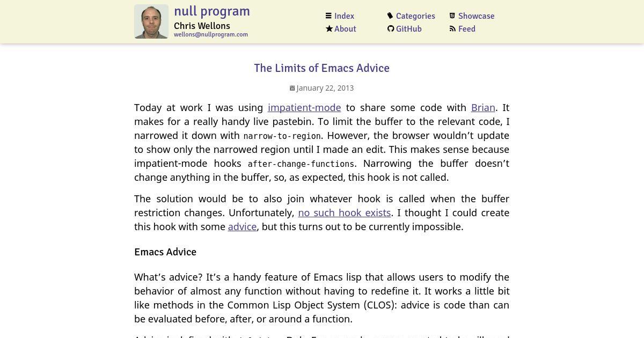Visit the GitHub nav link
The image size is (644, 338).
pyautogui.click(x=409, y=29)
